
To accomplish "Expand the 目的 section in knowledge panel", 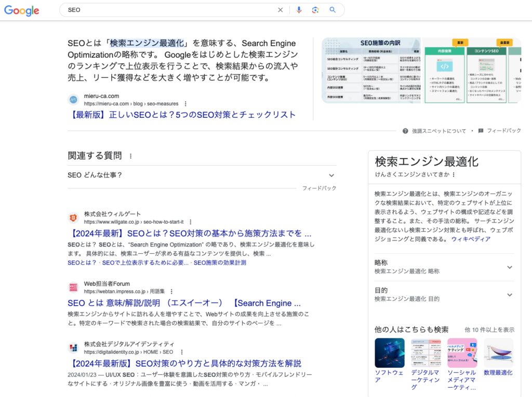I will point(444,295).
